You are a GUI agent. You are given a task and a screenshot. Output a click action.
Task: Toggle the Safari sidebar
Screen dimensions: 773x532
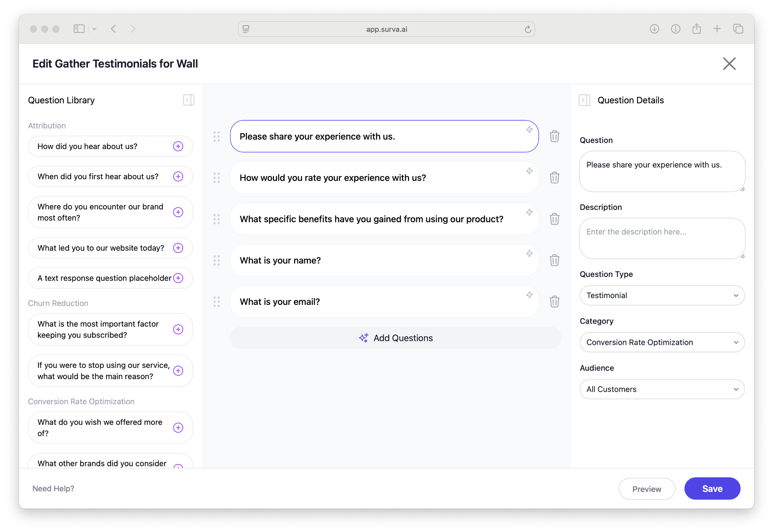pyautogui.click(x=79, y=29)
